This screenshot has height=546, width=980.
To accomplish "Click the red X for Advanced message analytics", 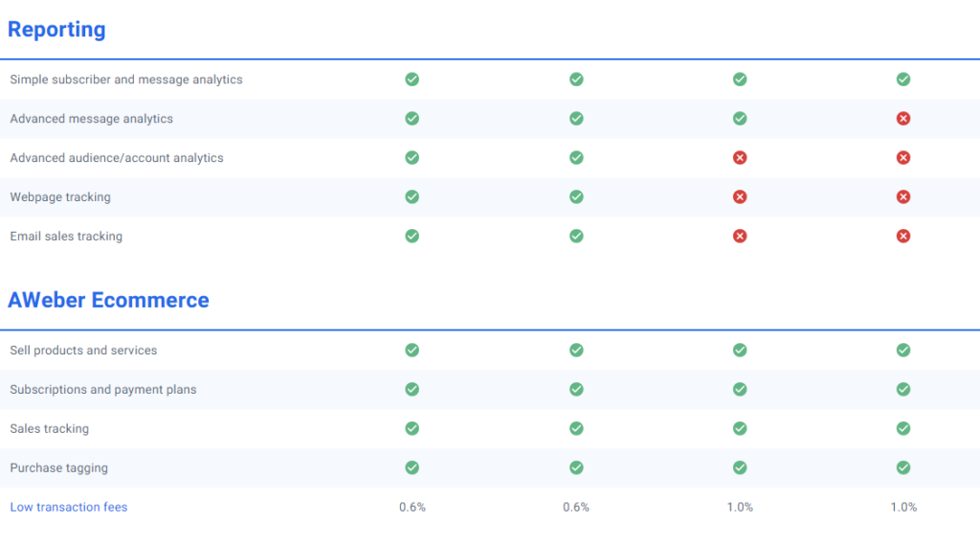I will pos(903,119).
